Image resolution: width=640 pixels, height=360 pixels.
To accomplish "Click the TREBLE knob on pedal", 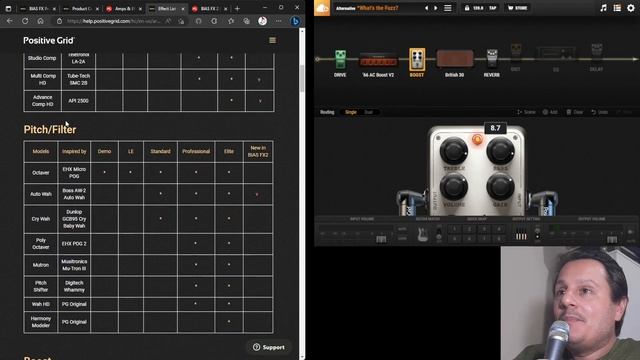I will (x=453, y=151).
